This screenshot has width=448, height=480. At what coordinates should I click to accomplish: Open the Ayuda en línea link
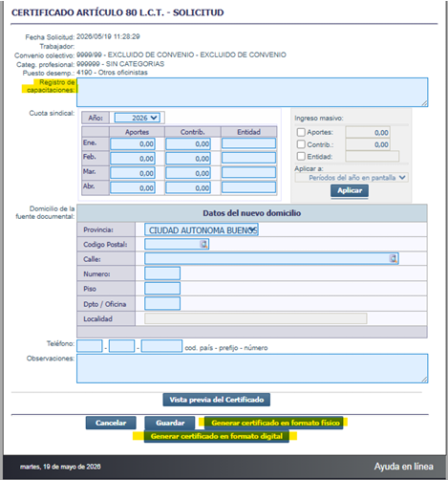(403, 467)
